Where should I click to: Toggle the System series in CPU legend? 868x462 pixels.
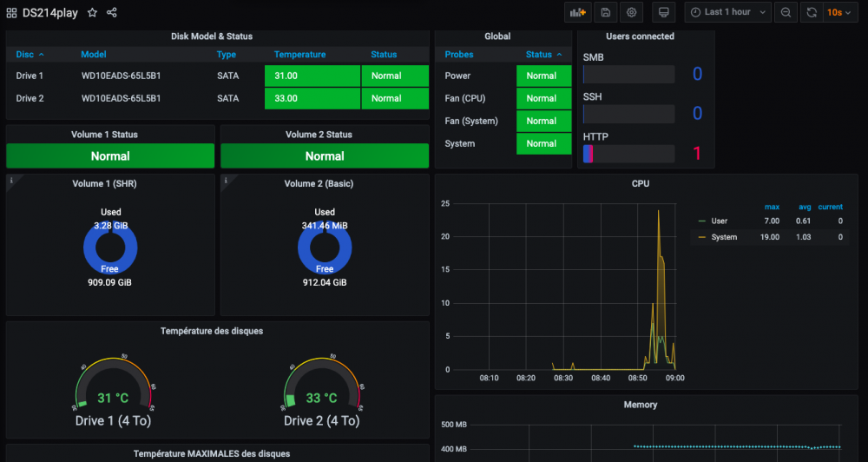[x=723, y=237]
